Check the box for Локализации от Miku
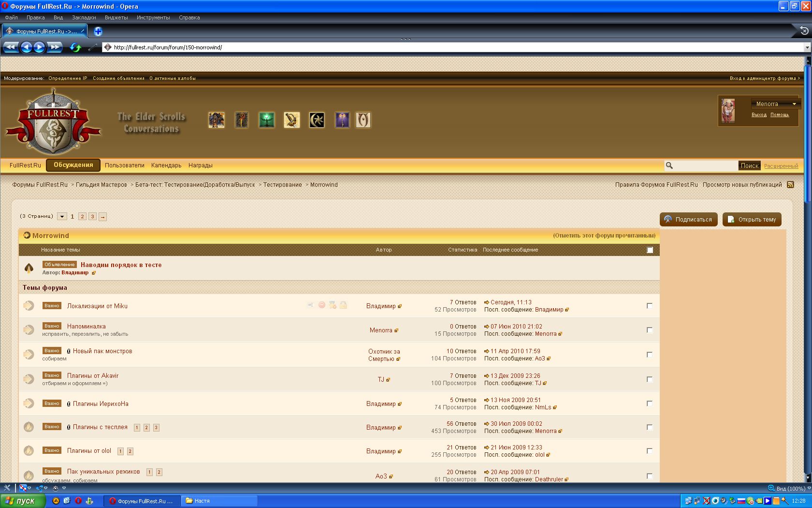The width and height of the screenshot is (812, 508). [x=650, y=306]
